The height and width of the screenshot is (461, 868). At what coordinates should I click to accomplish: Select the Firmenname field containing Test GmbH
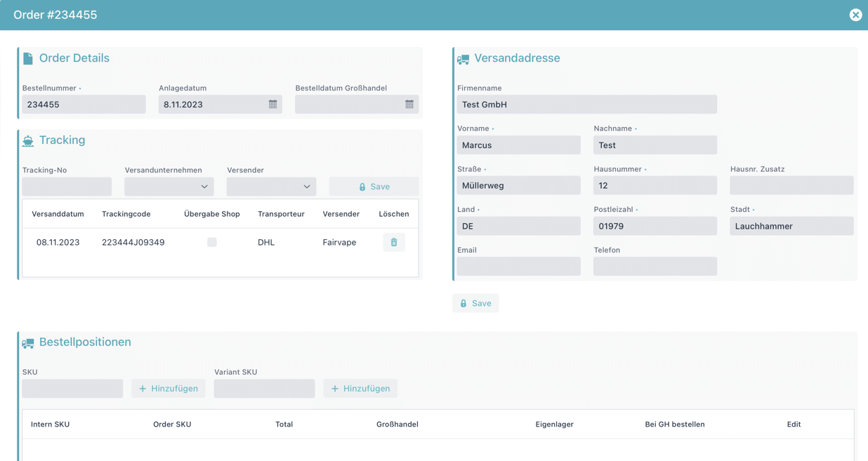586,105
